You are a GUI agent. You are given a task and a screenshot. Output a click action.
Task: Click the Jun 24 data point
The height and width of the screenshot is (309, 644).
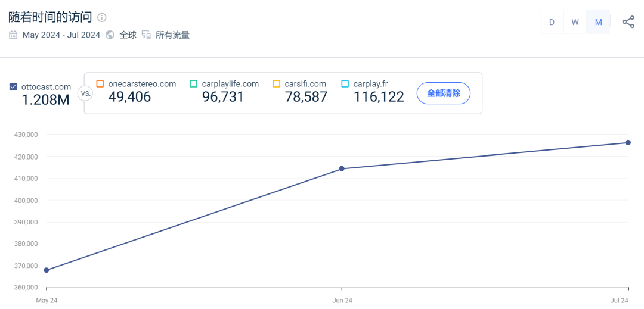point(342,168)
